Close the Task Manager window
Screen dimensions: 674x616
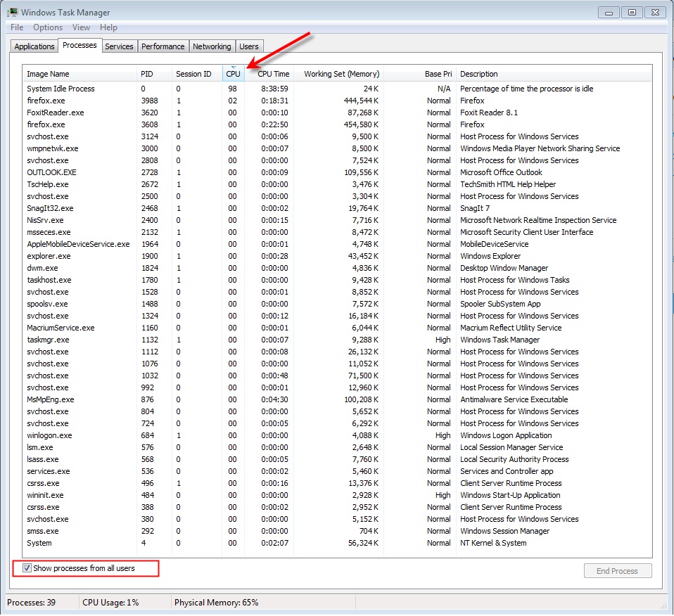(x=655, y=13)
